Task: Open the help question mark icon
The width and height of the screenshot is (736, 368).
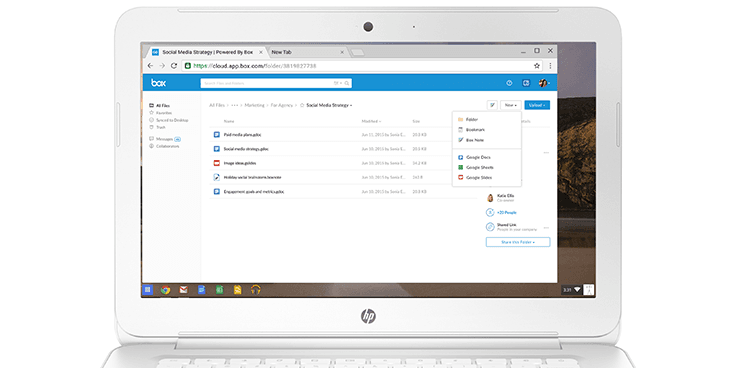Action: [x=509, y=83]
